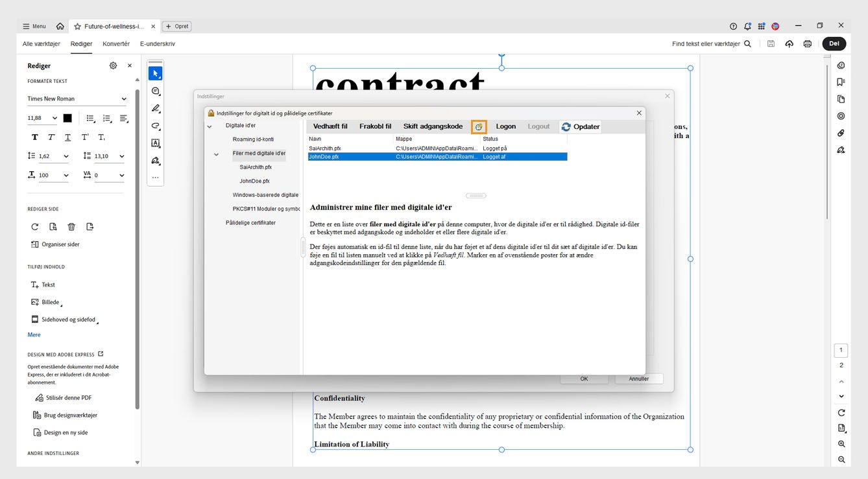The height and width of the screenshot is (479, 868).
Task: Select SaiArchith.pfx row showing Logget på
Action: [437, 148]
